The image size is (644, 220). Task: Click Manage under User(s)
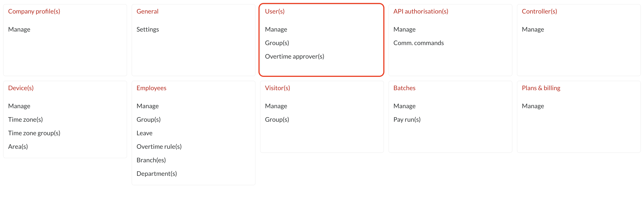coord(276,29)
